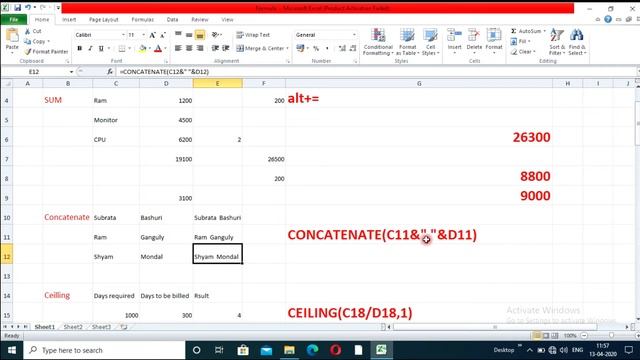Select cell with Shyam Mondal
640x360 pixels.
click(x=218, y=254)
